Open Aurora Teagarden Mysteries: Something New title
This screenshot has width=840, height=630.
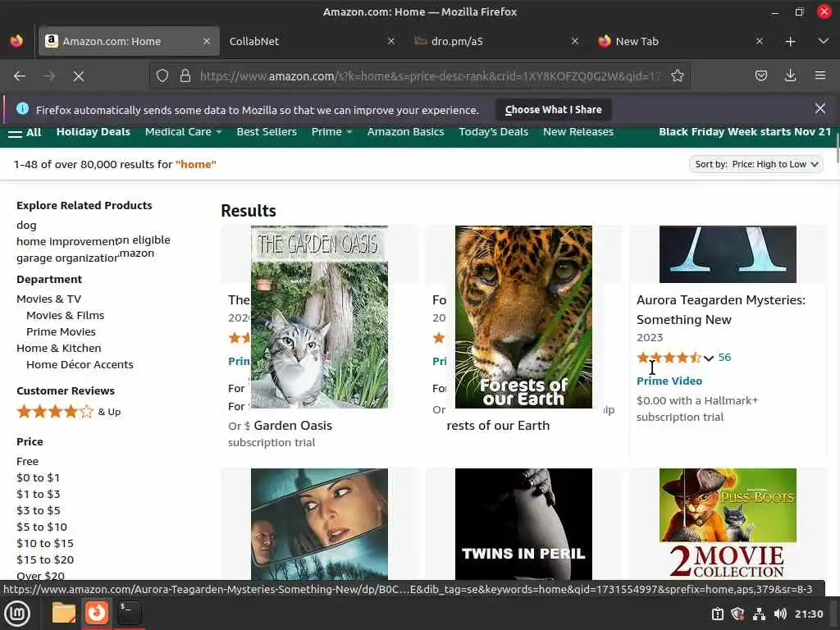click(720, 309)
